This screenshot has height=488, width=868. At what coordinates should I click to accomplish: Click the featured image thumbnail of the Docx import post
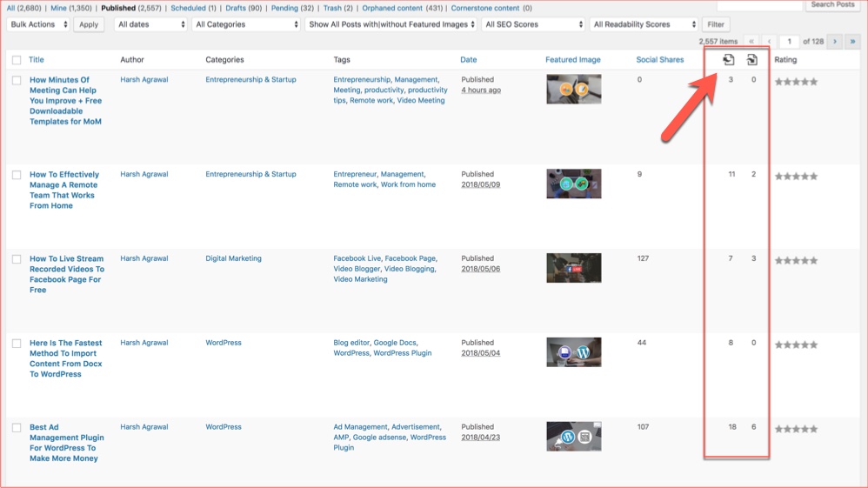tap(573, 351)
